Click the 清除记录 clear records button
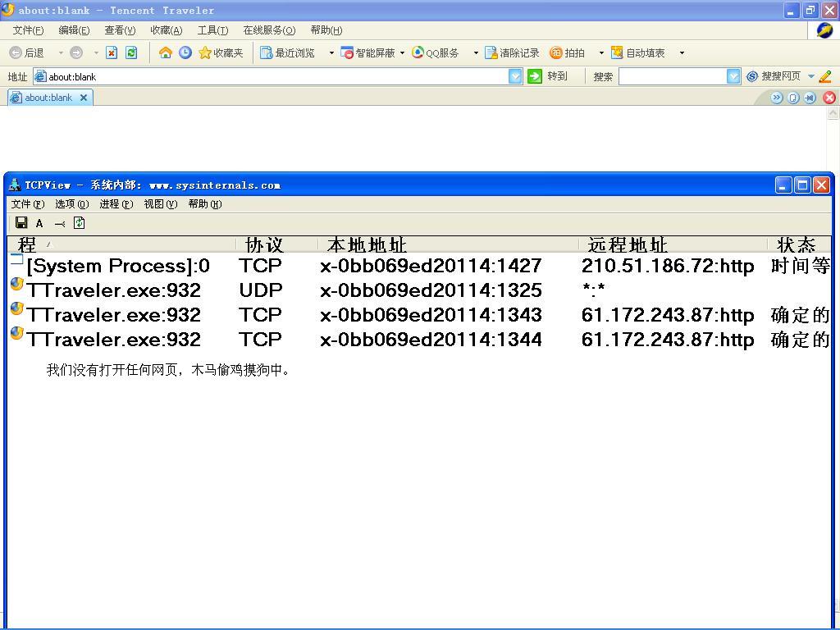 (512, 52)
